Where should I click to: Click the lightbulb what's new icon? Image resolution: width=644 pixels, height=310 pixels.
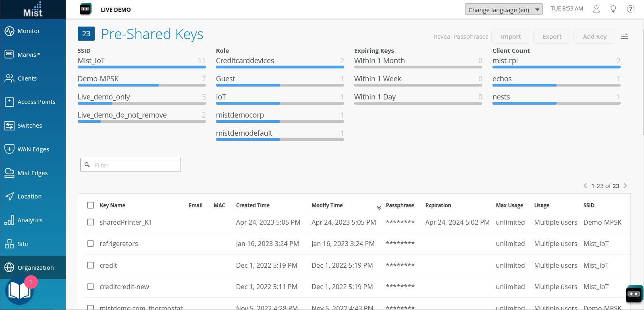click(613, 9)
